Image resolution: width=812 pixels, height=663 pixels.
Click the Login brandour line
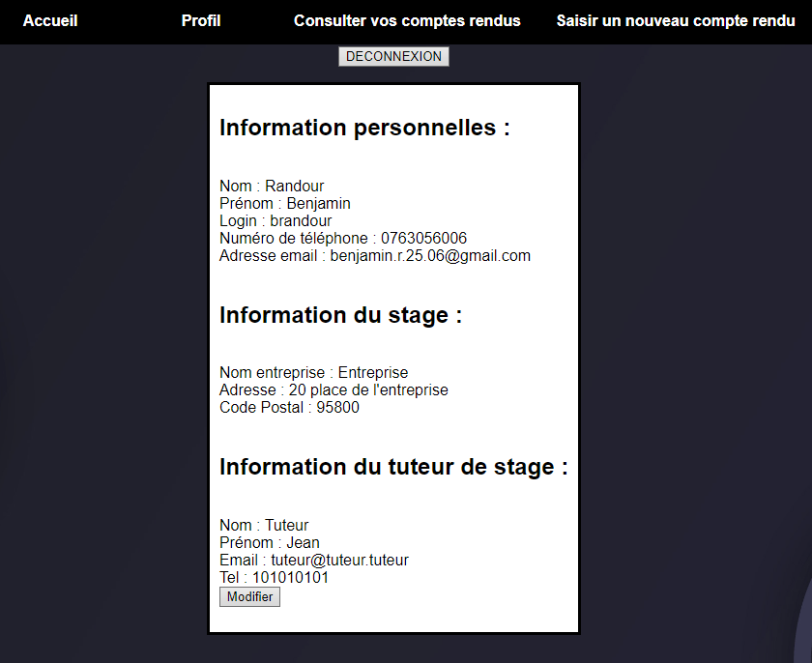(275, 221)
